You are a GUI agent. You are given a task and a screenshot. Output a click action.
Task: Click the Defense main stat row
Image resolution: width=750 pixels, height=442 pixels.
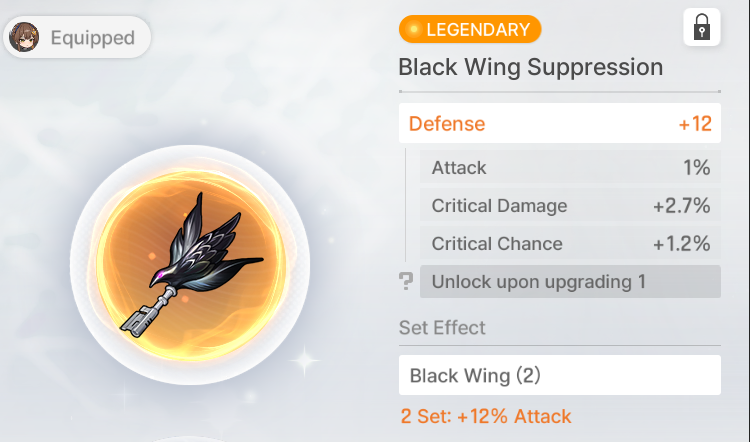[560, 123]
